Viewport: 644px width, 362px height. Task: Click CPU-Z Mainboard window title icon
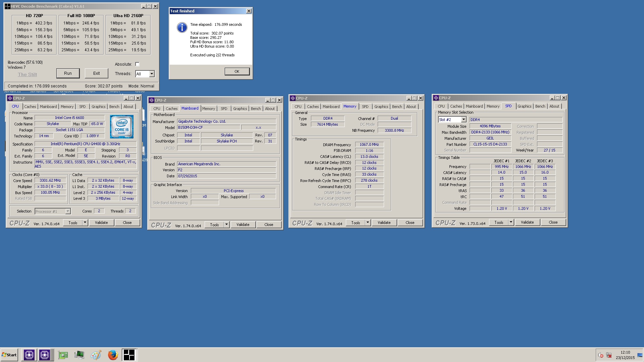pos(151,100)
